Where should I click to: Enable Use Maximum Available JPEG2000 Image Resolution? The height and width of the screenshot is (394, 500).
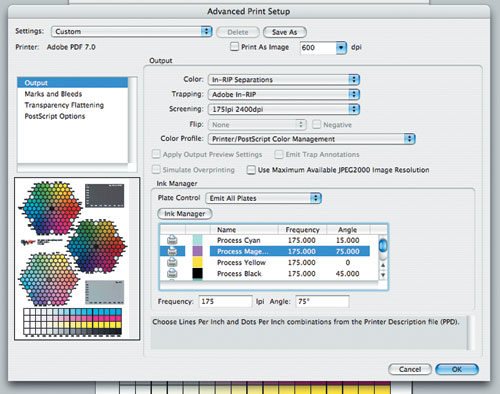(x=251, y=170)
